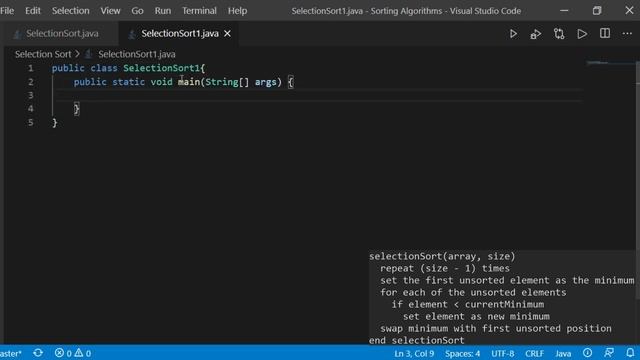Close the SelectionSort1.java tab

coord(227,33)
